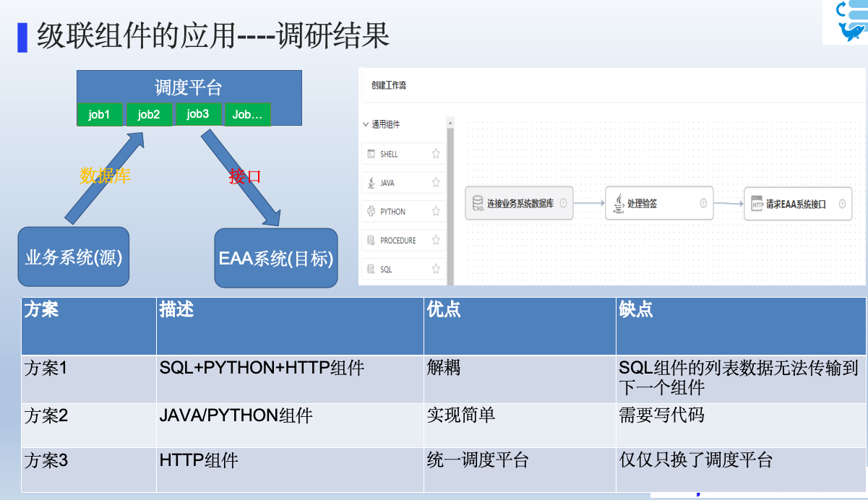
Task: Click the 解耦 advantage cell
Action: pos(520,379)
